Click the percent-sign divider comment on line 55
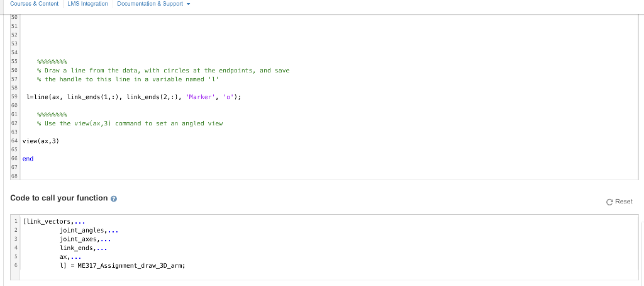Viewport: 644px width, 286px height. point(52,62)
